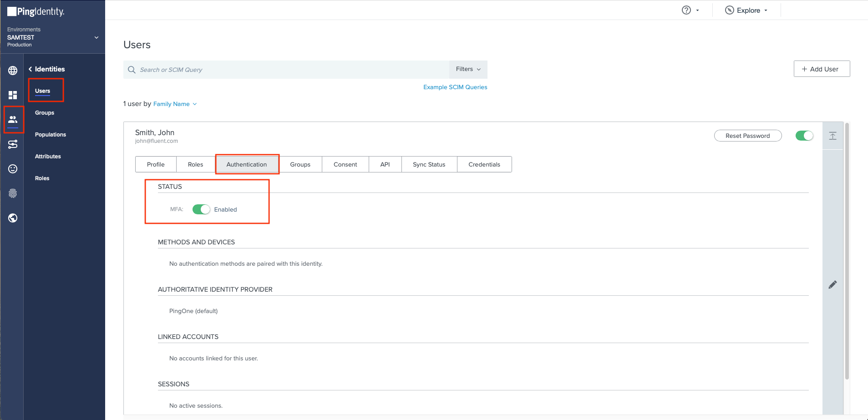Switch to the Credentials tab

484,164
